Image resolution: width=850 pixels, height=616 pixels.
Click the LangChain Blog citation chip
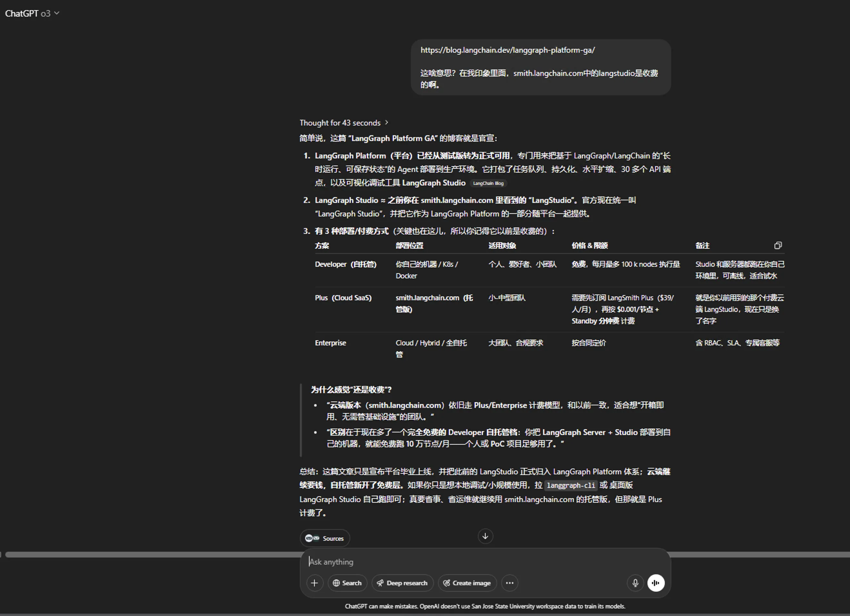coord(488,183)
